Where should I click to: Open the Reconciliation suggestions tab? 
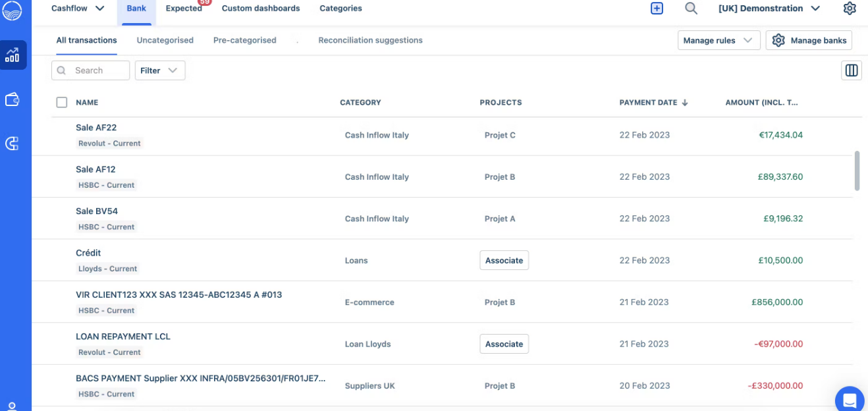coord(370,40)
